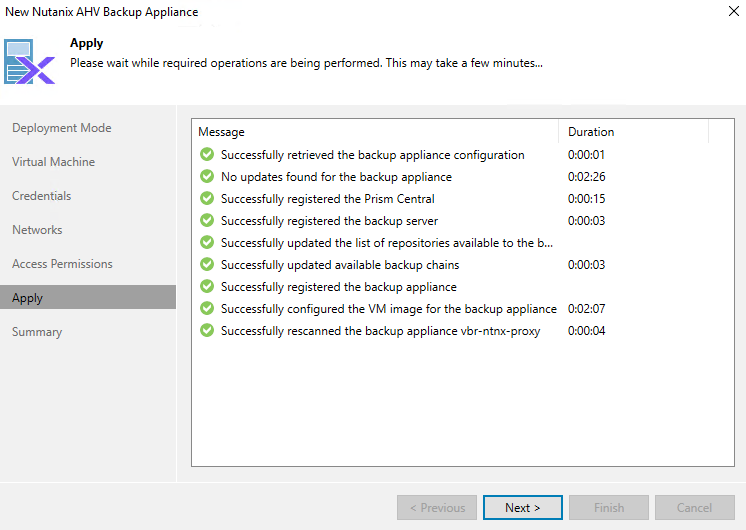Click the green check icon beside 'configured the VM image'
The height and width of the screenshot is (530, 746).
point(207,308)
